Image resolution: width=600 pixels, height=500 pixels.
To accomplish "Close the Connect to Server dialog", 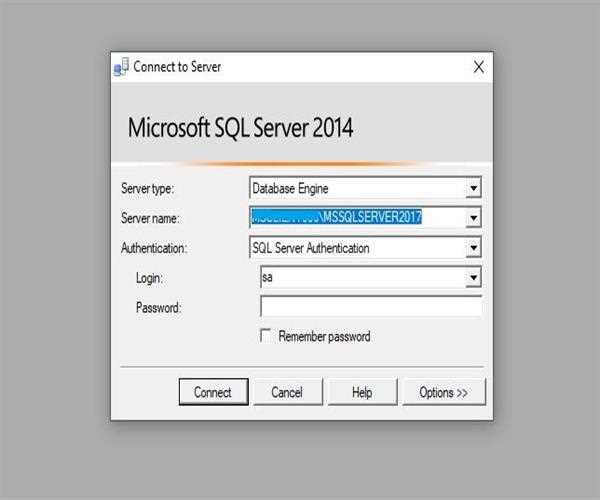I will tap(478, 68).
